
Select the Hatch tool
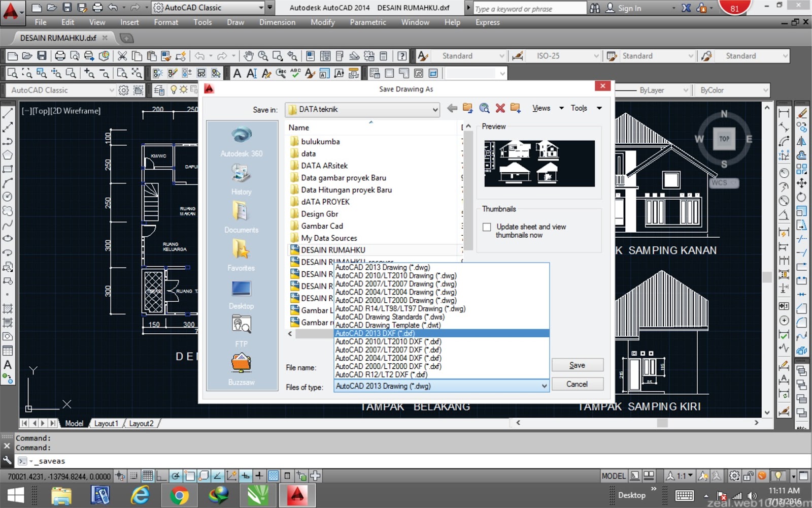[x=8, y=308]
